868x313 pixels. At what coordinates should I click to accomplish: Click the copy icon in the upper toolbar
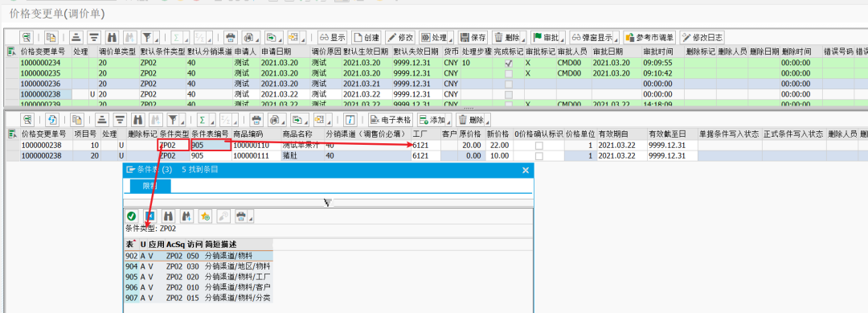pos(51,38)
